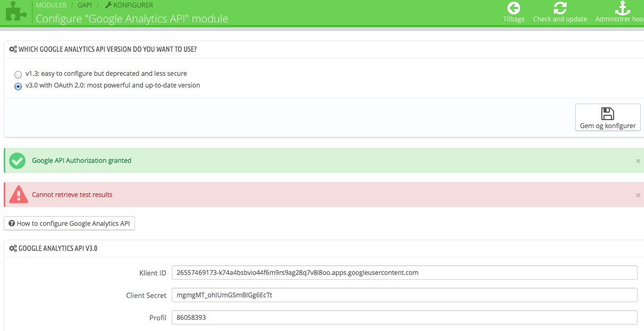
Task: Select the v1.3 deprecated API radio option
Action: pyautogui.click(x=18, y=75)
